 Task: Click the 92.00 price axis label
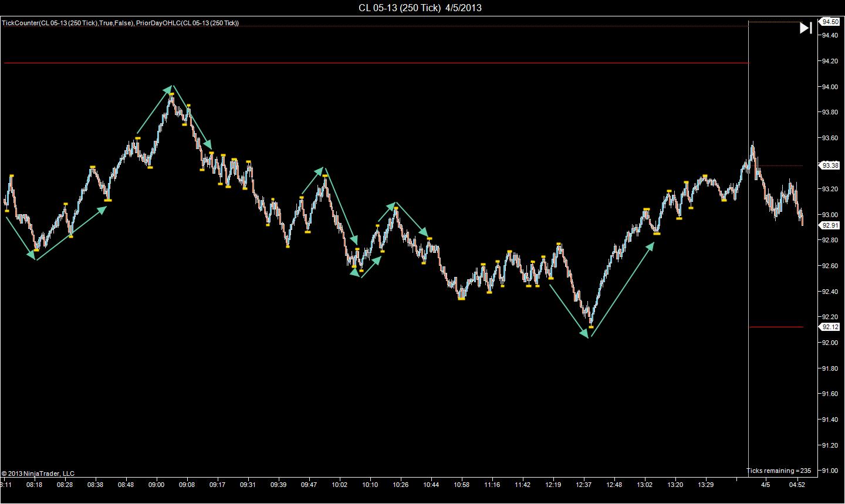pyautogui.click(x=830, y=343)
